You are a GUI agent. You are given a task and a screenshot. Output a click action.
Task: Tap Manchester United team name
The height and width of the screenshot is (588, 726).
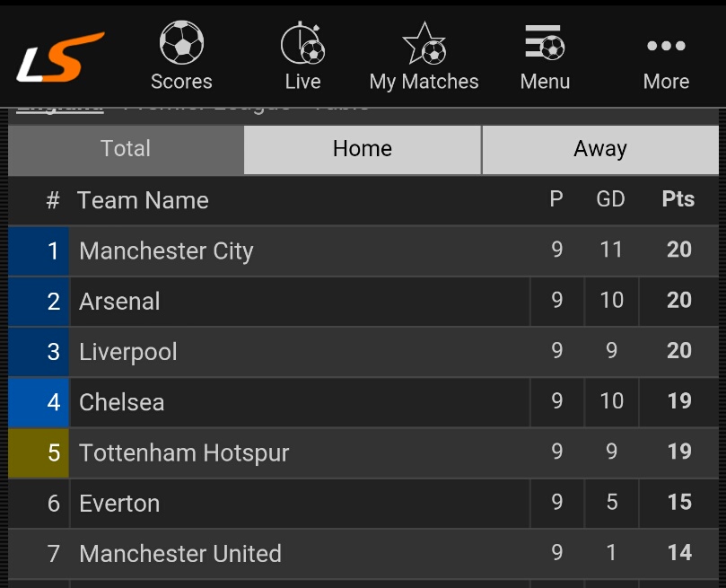pyautogui.click(x=180, y=553)
